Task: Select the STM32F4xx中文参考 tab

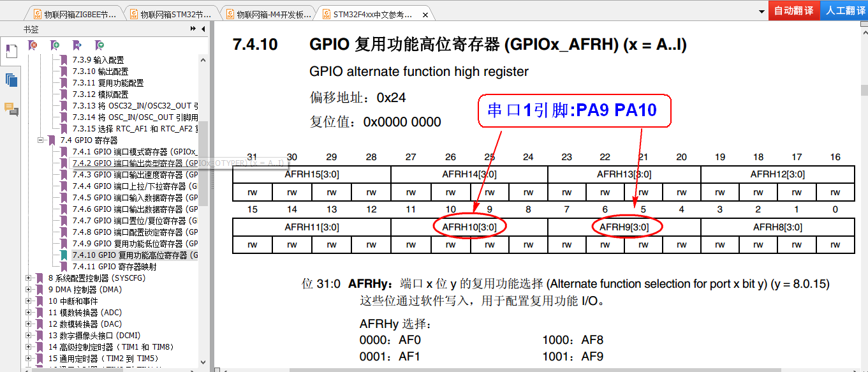Action: pos(374,13)
